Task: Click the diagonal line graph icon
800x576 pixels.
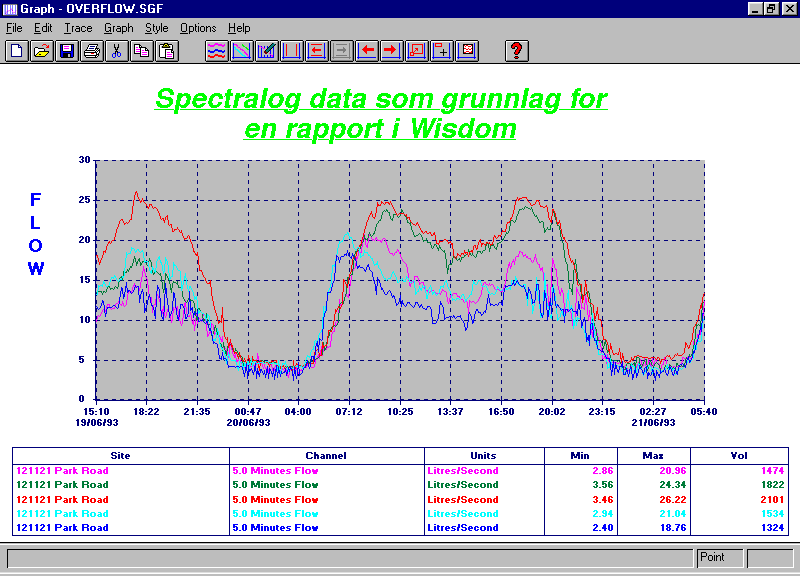Action: point(242,51)
